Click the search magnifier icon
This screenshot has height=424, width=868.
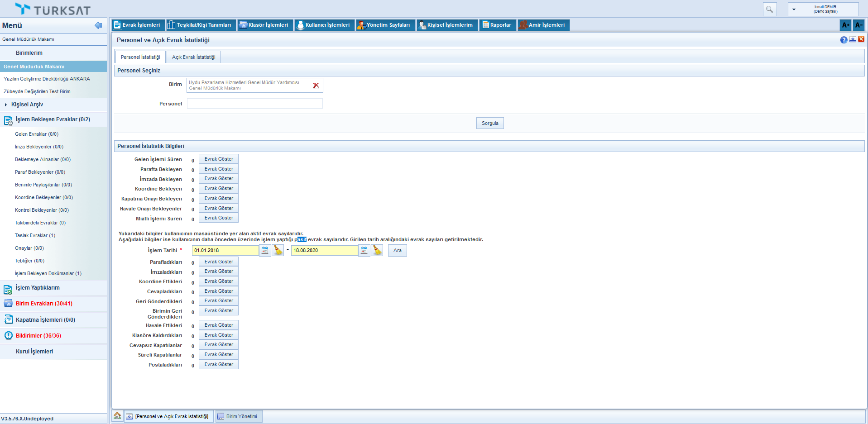click(769, 9)
